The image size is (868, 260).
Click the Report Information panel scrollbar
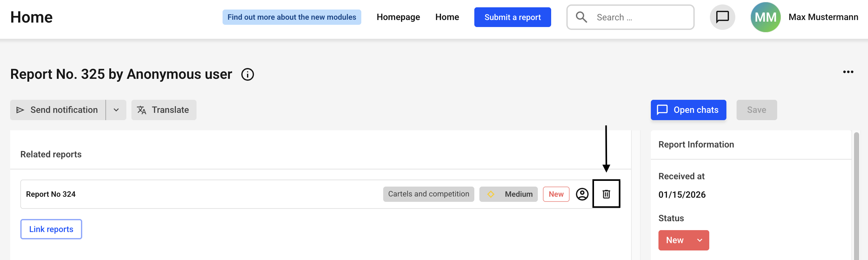[856, 195]
